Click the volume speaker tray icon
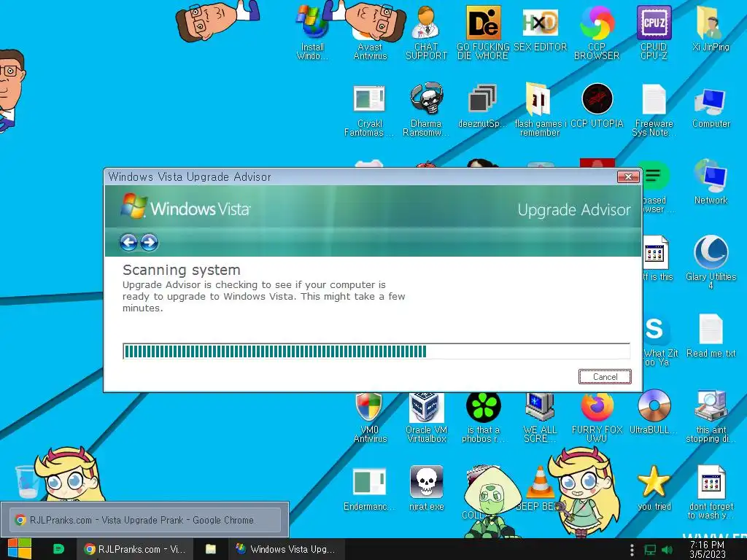This screenshot has height=560, width=747. (667, 550)
